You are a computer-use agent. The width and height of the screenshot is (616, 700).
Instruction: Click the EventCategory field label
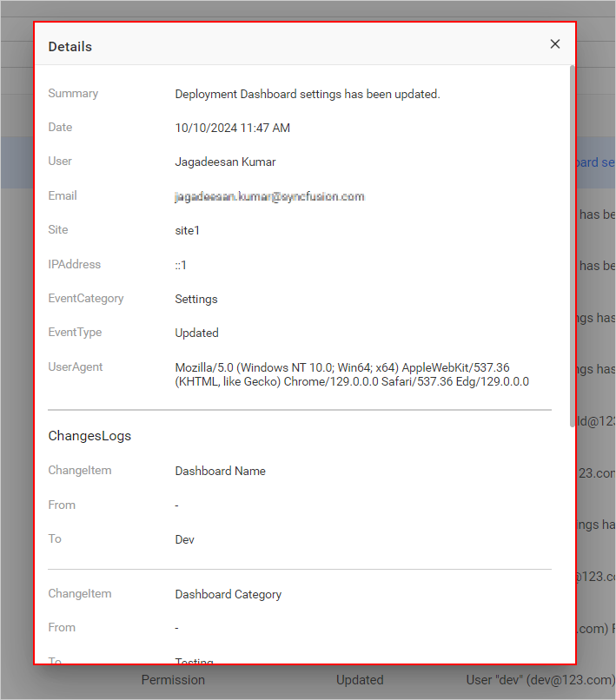(x=86, y=299)
